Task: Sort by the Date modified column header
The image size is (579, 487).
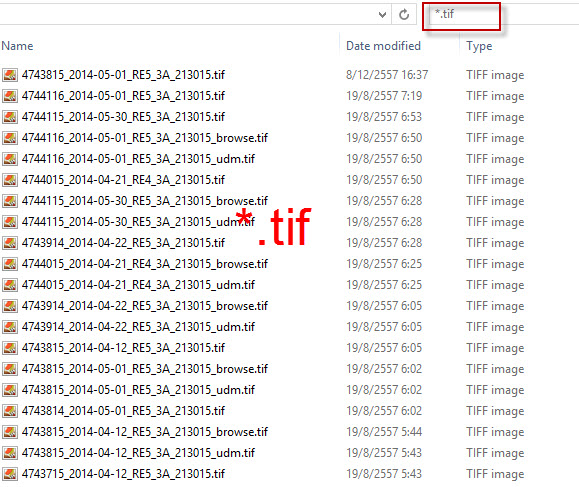Action: coord(383,46)
